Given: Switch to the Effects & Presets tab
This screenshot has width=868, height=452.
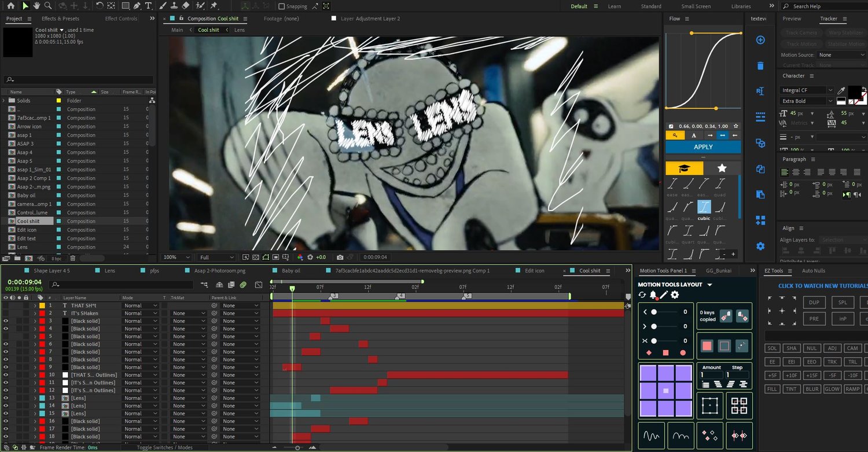Looking at the screenshot, I should [60, 19].
